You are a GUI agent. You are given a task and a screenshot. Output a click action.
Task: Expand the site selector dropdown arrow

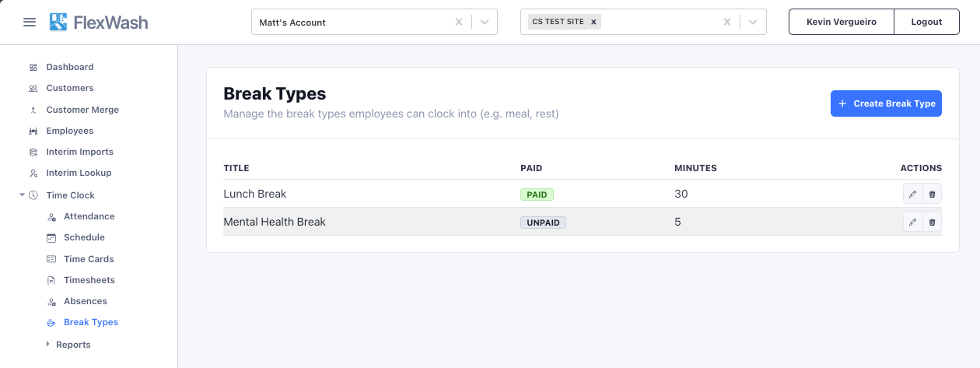753,22
